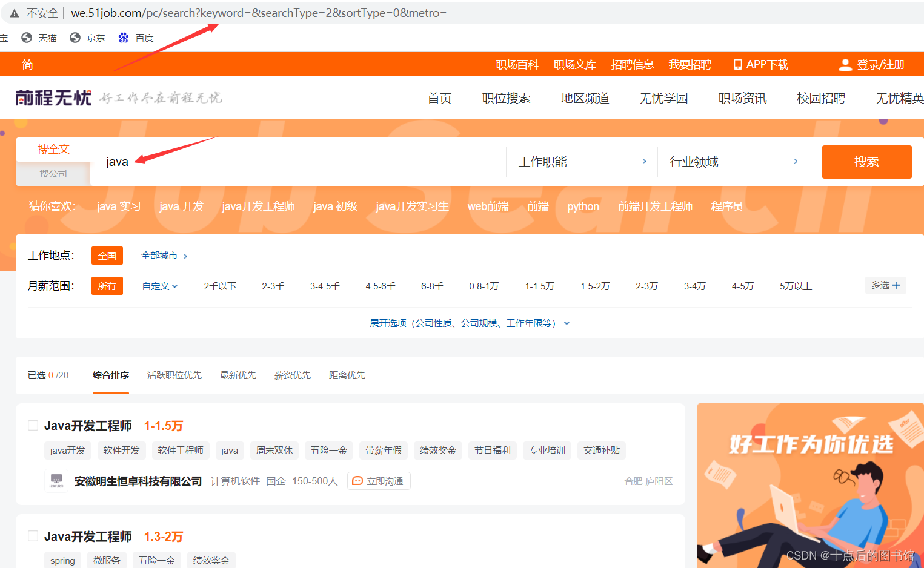Click into the java keyword search field
Image resolution: width=924 pixels, height=568 pixels.
[x=298, y=162]
